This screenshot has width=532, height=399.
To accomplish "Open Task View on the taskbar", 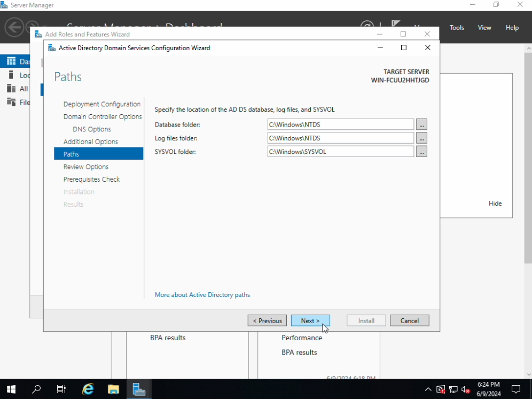I will (x=61, y=389).
